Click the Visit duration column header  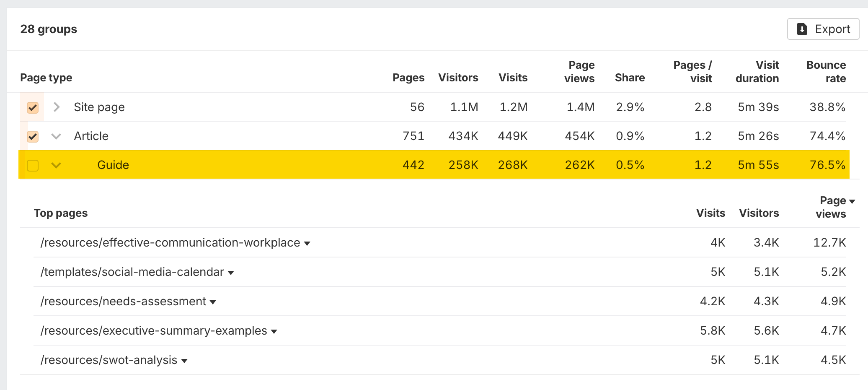tap(757, 72)
